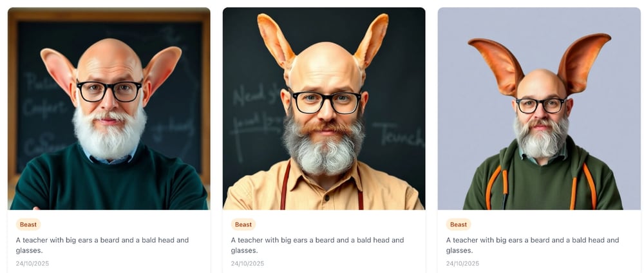Open the teacher image with the green sweater

[109, 108]
